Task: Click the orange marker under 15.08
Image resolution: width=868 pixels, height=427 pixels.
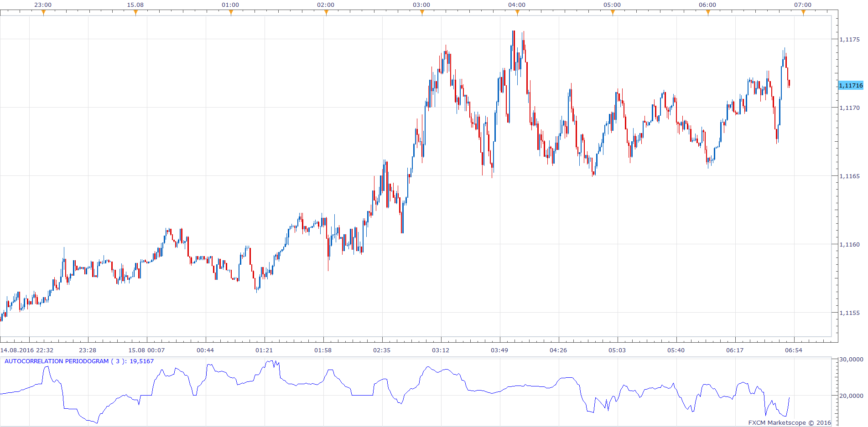Action: click(x=135, y=13)
